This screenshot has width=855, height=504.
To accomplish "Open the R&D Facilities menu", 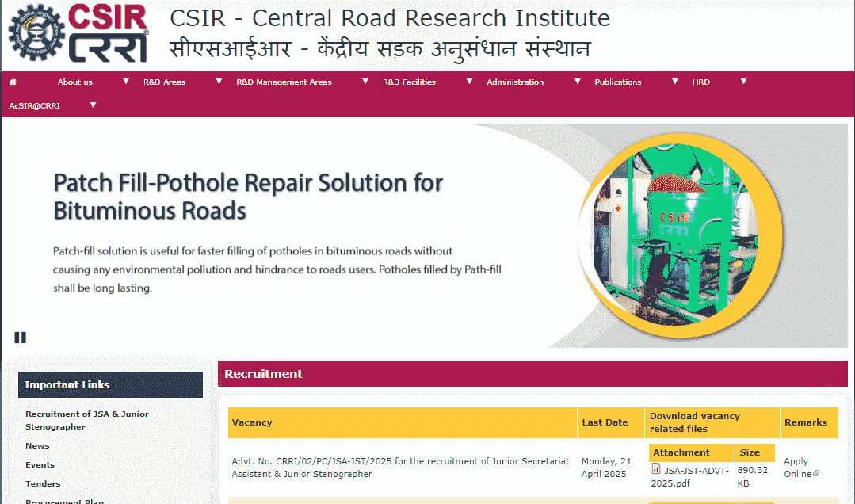I will [409, 82].
